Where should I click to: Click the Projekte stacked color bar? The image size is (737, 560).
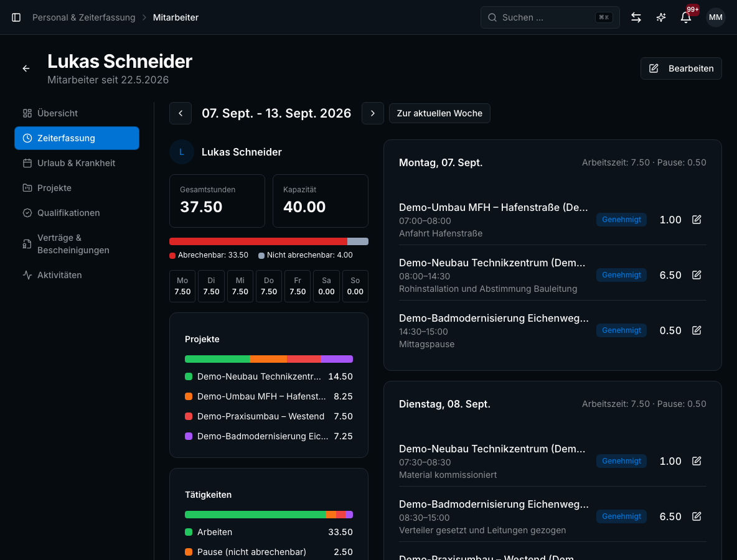tap(269, 359)
